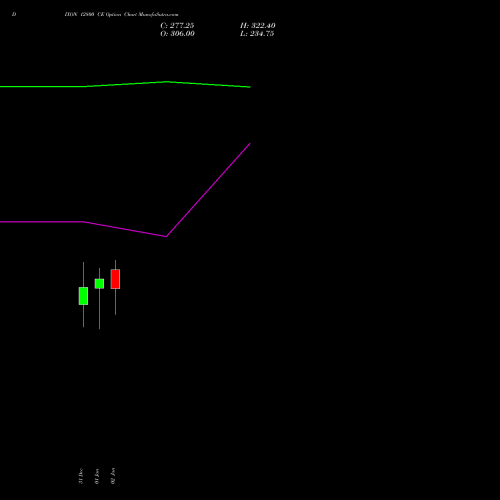500x500 pixels.
Task: Click the high price value H: 322.40
Action: [x=258, y=26]
